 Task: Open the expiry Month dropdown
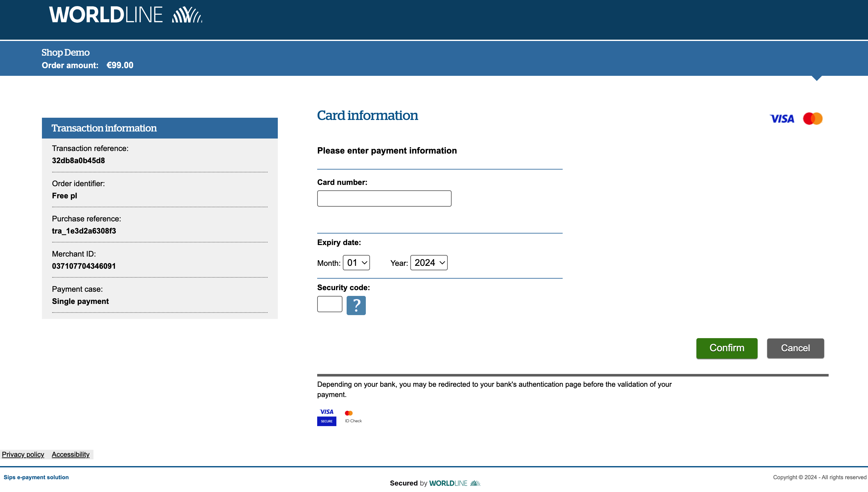(356, 263)
